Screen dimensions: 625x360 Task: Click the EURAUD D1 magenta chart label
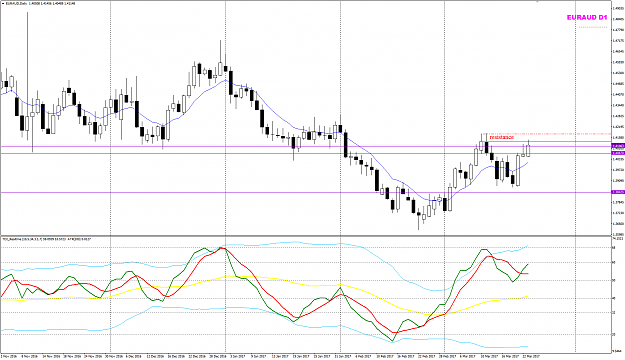click(x=587, y=18)
